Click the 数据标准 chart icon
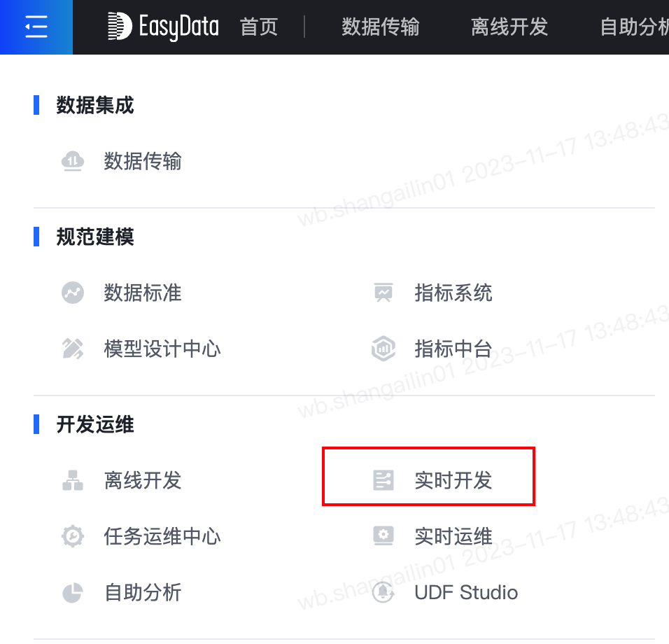Screen dimensions: 669x644 (x=73, y=293)
